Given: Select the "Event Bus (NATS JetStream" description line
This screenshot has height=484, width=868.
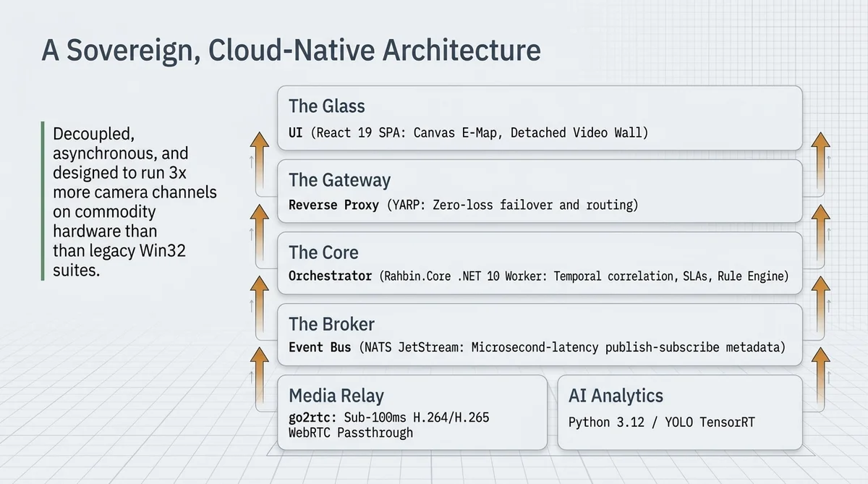Looking at the screenshot, I should pos(537,347).
